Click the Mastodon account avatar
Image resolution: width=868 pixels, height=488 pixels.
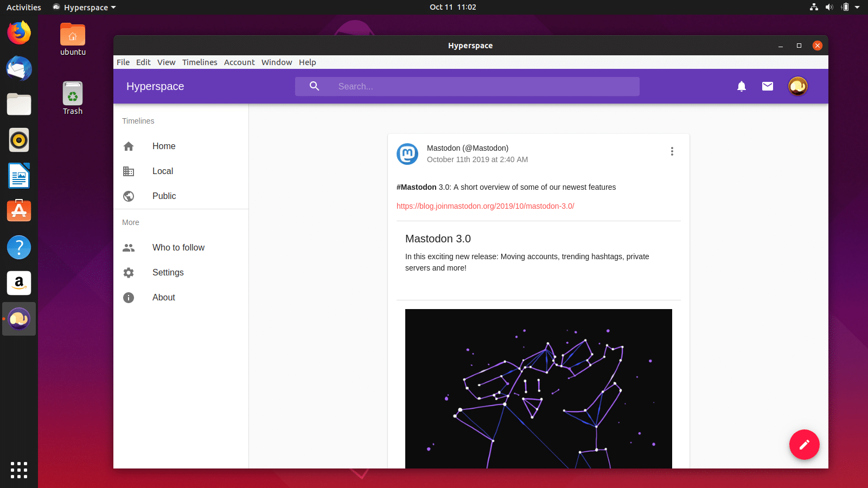[x=407, y=154]
